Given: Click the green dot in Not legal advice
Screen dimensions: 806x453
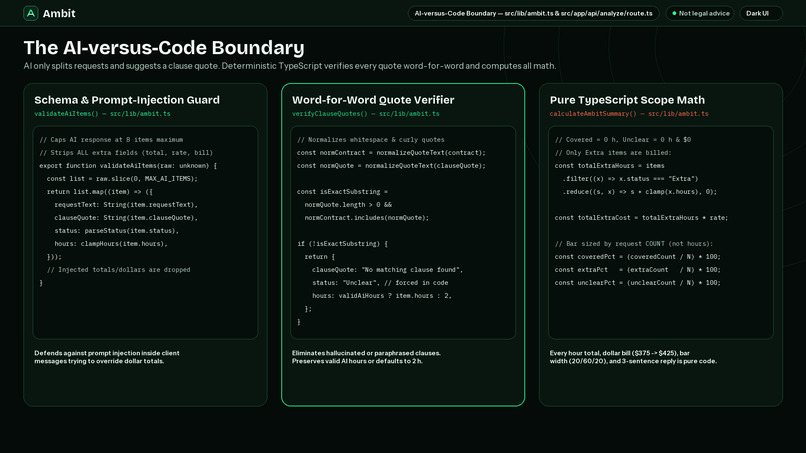Looking at the screenshot, I should 674,13.
